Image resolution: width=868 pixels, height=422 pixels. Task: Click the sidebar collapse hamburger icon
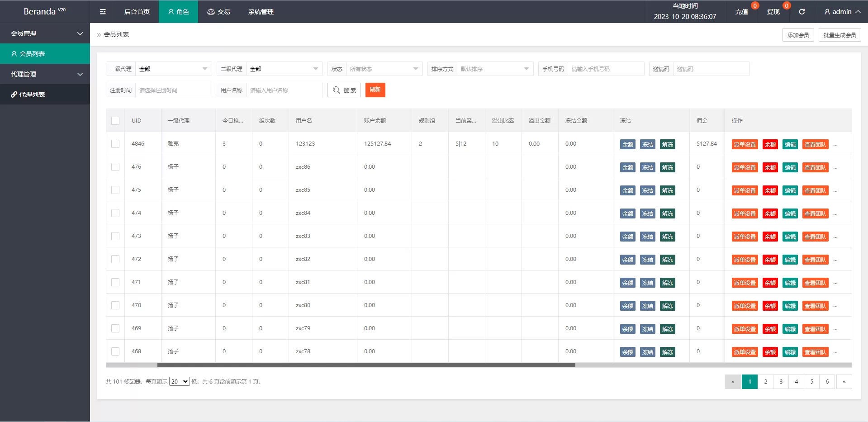pyautogui.click(x=103, y=12)
